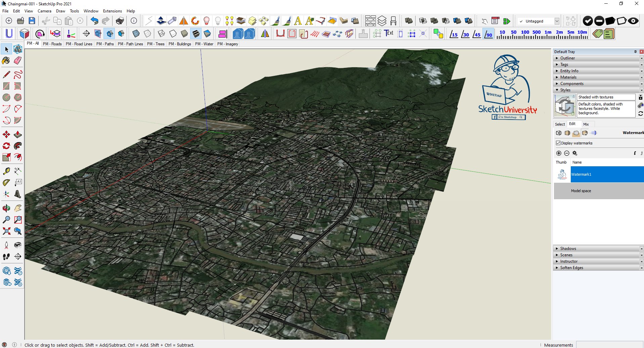Click the black eye visibility icon
The height and width of the screenshot is (348, 644).
(x=633, y=21)
